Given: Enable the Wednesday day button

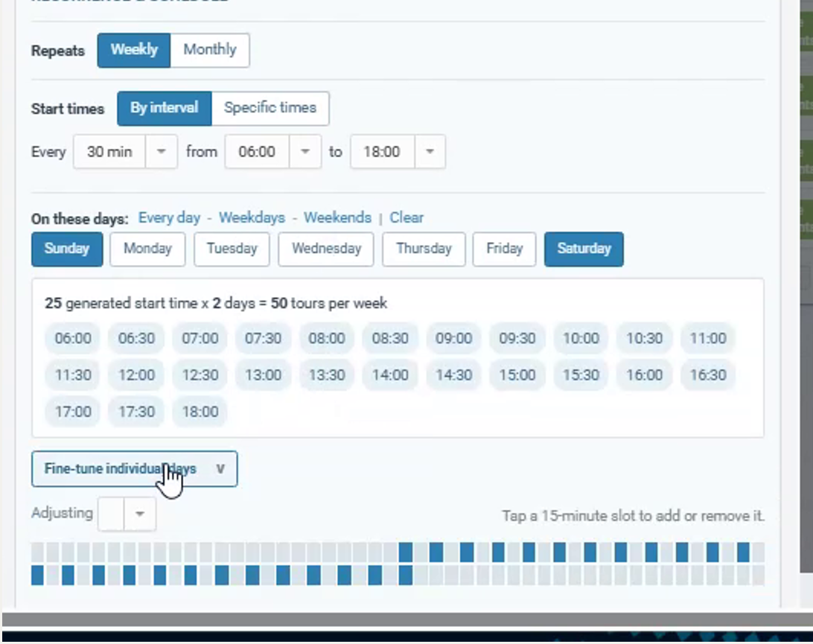Looking at the screenshot, I should pos(326,249).
